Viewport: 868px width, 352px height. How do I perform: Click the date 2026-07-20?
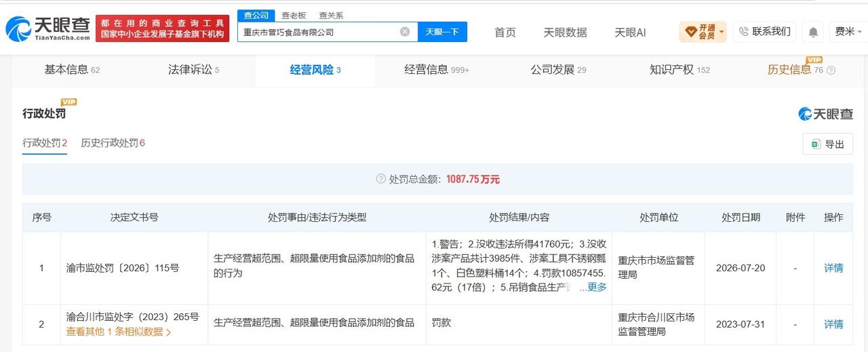(741, 268)
